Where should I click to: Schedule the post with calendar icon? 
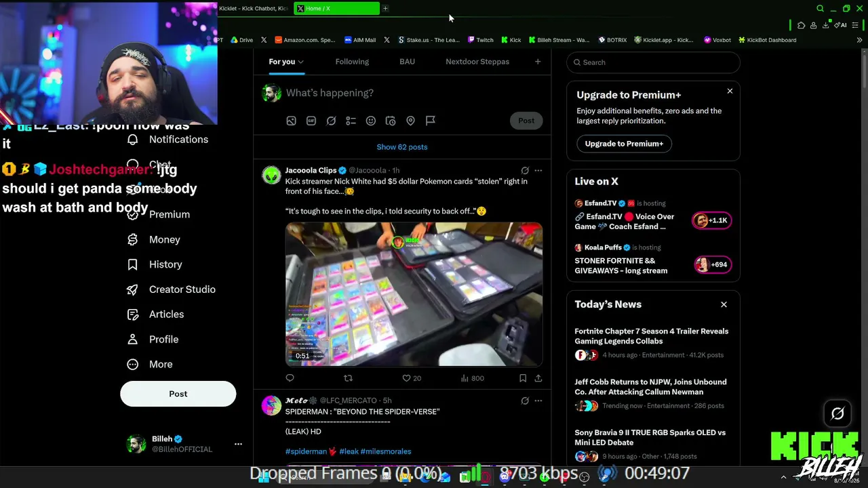pyautogui.click(x=391, y=121)
